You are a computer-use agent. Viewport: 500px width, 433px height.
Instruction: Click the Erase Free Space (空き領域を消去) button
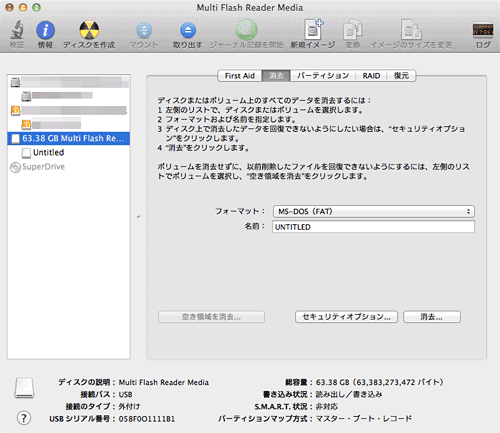coord(211,317)
